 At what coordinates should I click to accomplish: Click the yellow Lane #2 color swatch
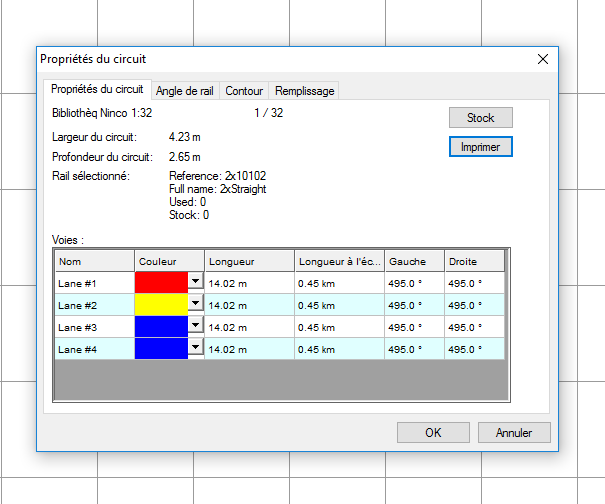pos(161,304)
